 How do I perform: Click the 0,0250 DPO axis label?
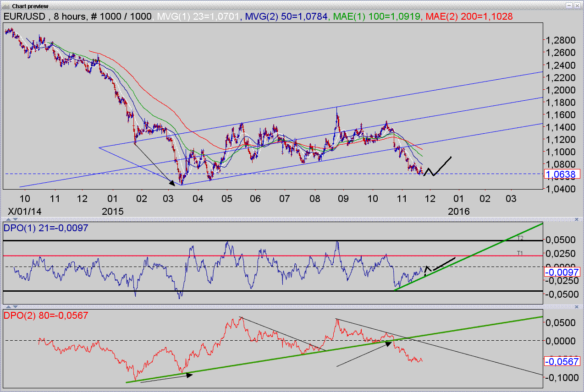coord(560,253)
